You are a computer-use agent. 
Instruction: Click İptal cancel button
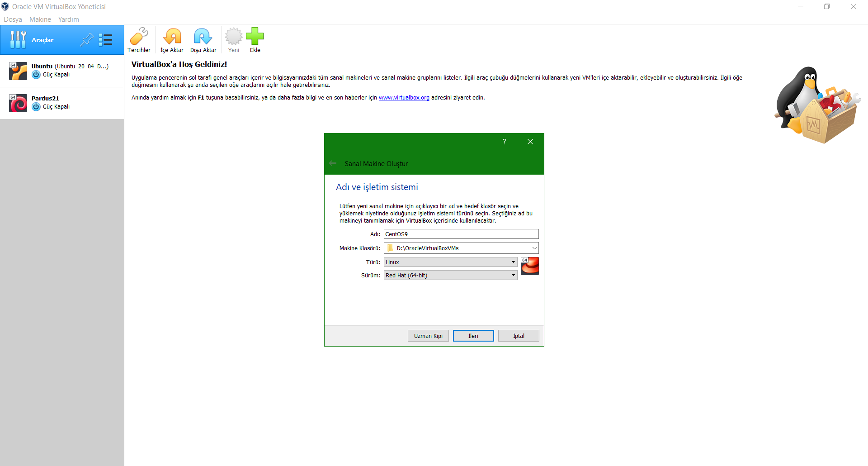[x=519, y=336]
